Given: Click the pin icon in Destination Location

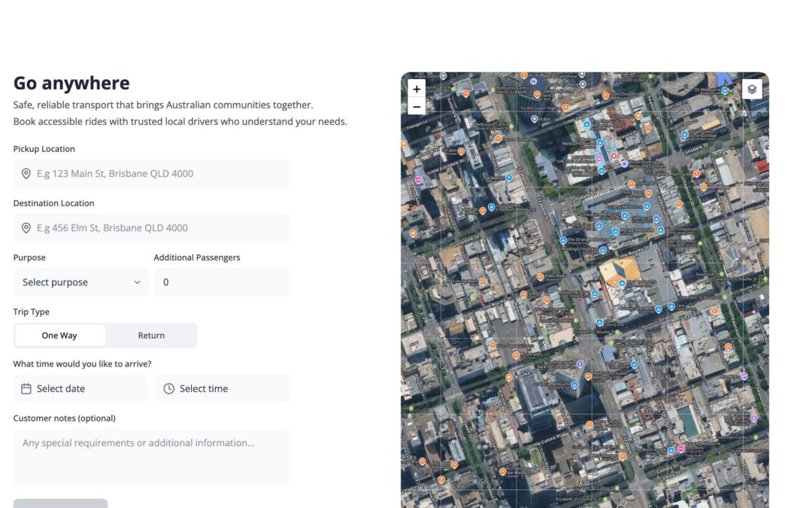Looking at the screenshot, I should coord(26,228).
